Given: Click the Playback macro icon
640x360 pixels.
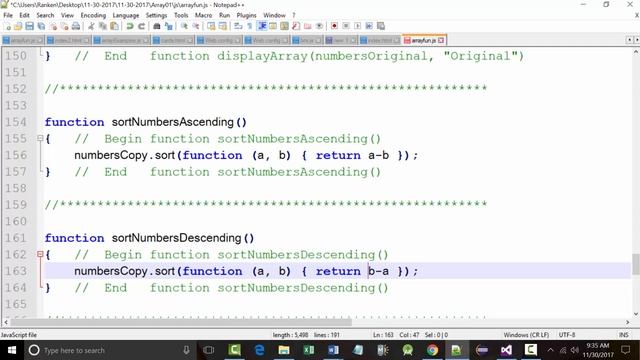Looking at the screenshot, I should pos(358,26).
